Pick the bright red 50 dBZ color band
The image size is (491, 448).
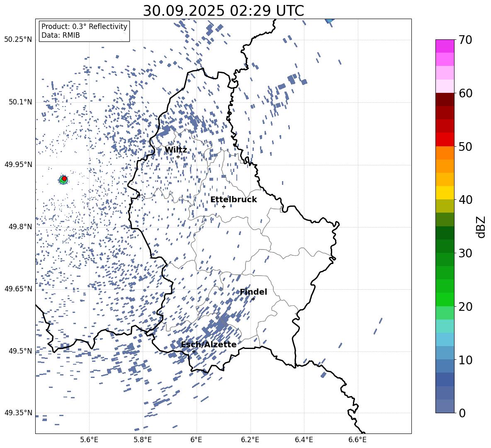coord(445,139)
